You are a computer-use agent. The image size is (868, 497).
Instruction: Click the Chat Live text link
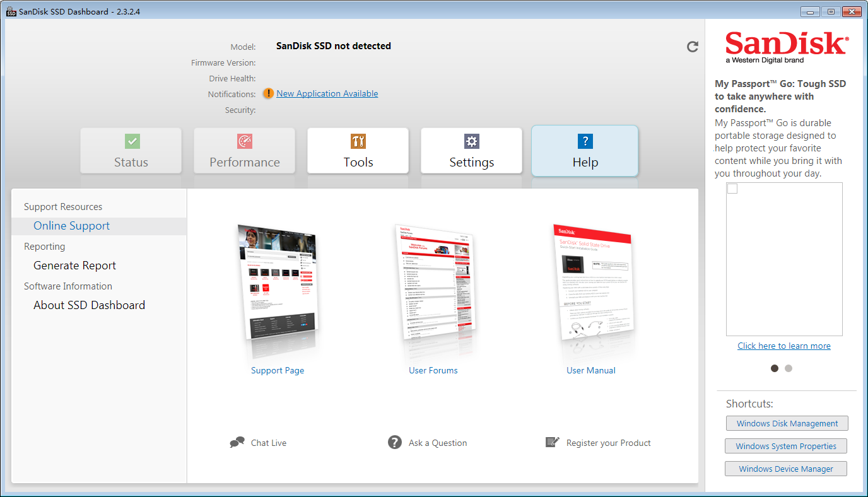click(x=269, y=443)
